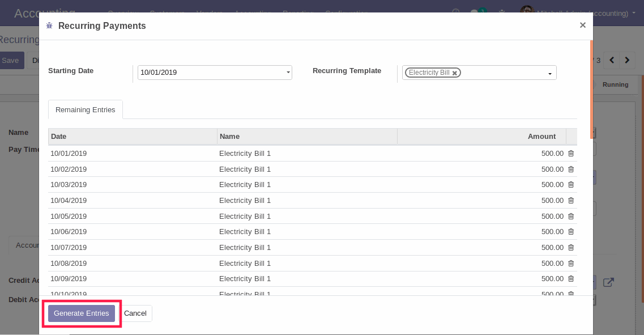Delete the 10/08/2019 entry row
644x335 pixels.
click(x=571, y=263)
